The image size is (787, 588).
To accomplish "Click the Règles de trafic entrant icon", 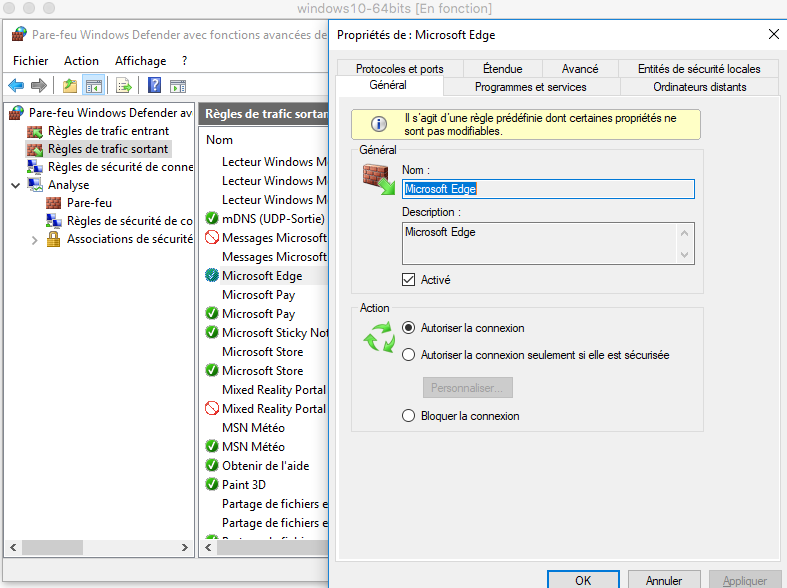I will tap(35, 131).
